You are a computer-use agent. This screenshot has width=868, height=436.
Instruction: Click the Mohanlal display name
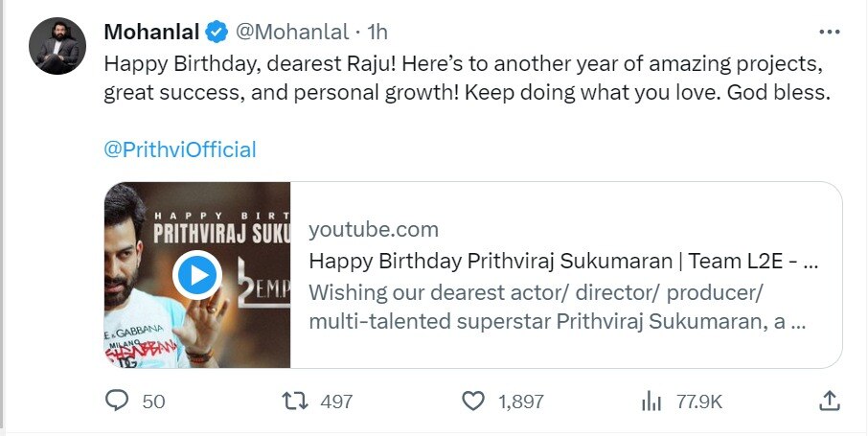tap(151, 32)
